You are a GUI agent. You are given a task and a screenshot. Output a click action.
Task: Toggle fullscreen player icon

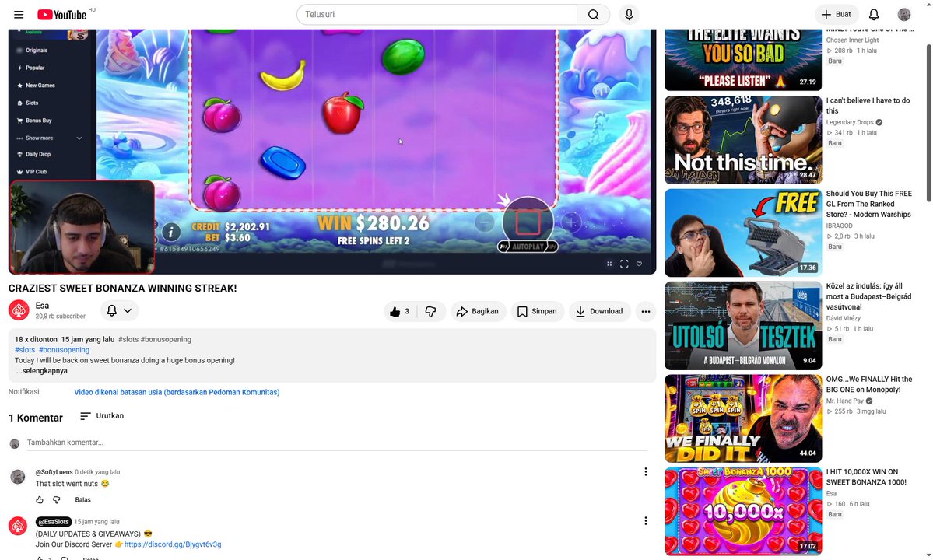624,264
